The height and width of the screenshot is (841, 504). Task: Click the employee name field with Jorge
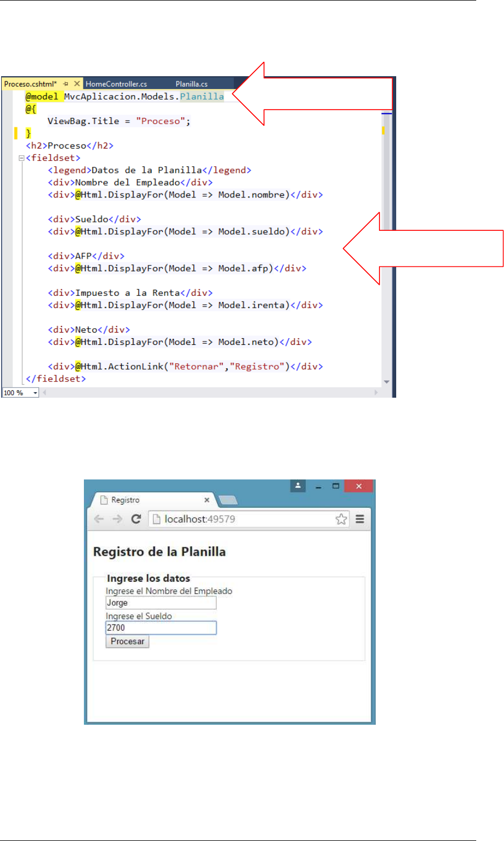coord(161,603)
